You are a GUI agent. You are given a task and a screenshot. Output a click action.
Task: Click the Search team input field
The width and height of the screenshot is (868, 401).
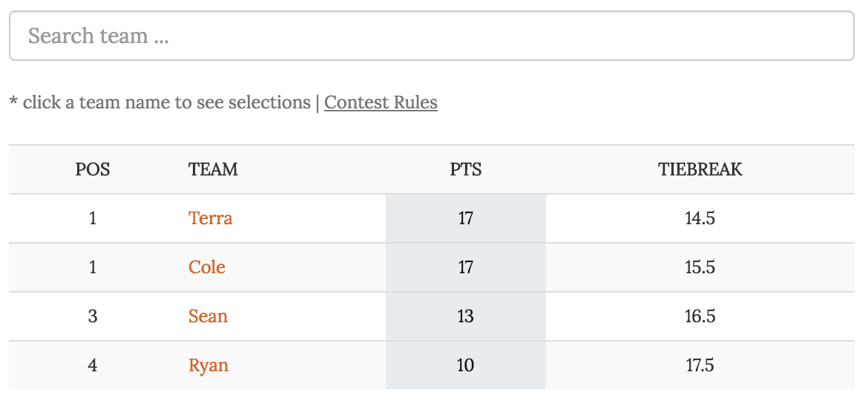click(x=431, y=36)
